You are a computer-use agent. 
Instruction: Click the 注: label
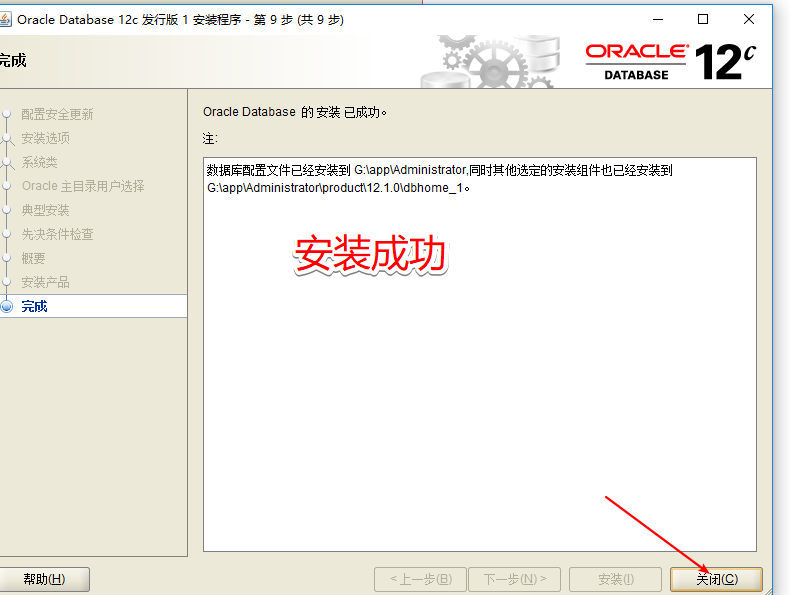pyautogui.click(x=210, y=139)
